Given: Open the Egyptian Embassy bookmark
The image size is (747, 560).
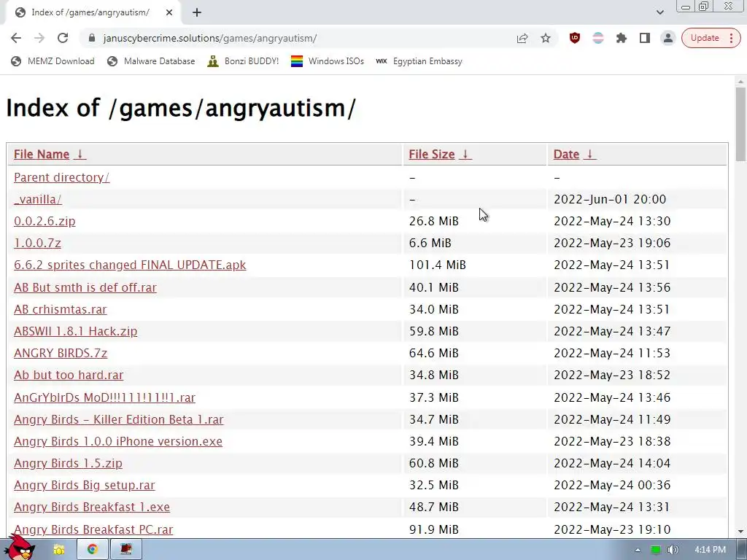Looking at the screenshot, I should 419,61.
